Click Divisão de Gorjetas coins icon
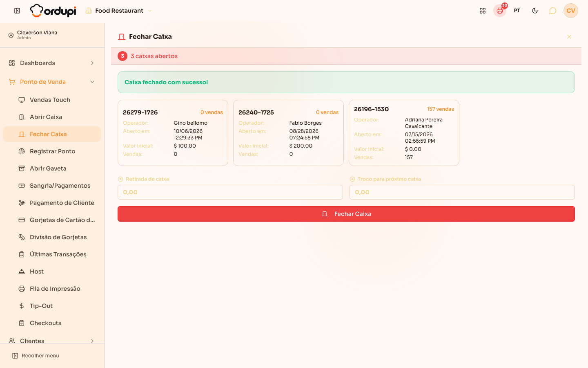The image size is (588, 368). point(22,237)
